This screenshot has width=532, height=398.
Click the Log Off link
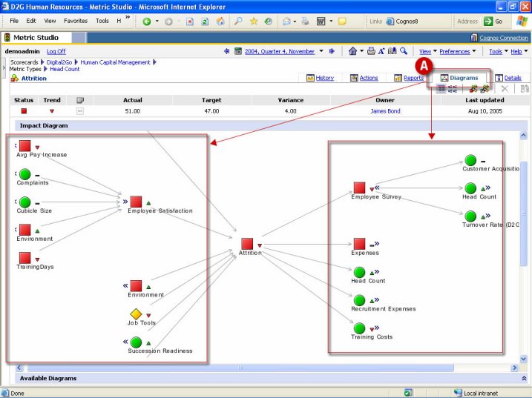pyautogui.click(x=56, y=51)
